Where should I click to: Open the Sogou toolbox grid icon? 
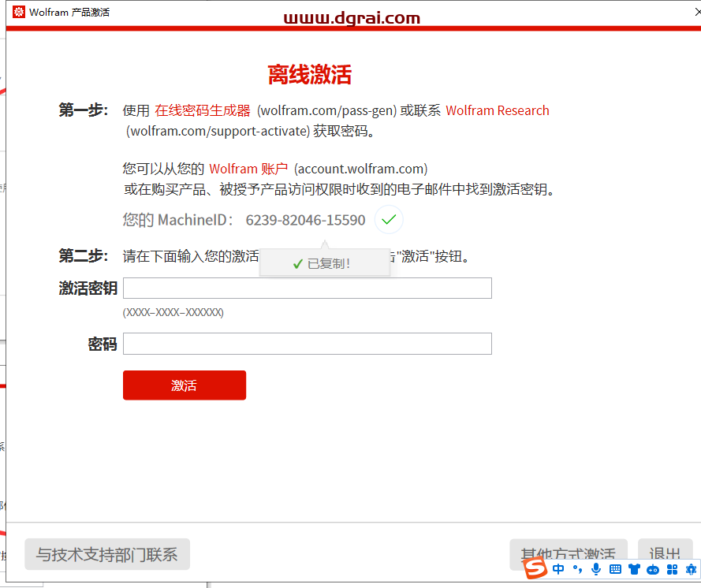tap(672, 569)
